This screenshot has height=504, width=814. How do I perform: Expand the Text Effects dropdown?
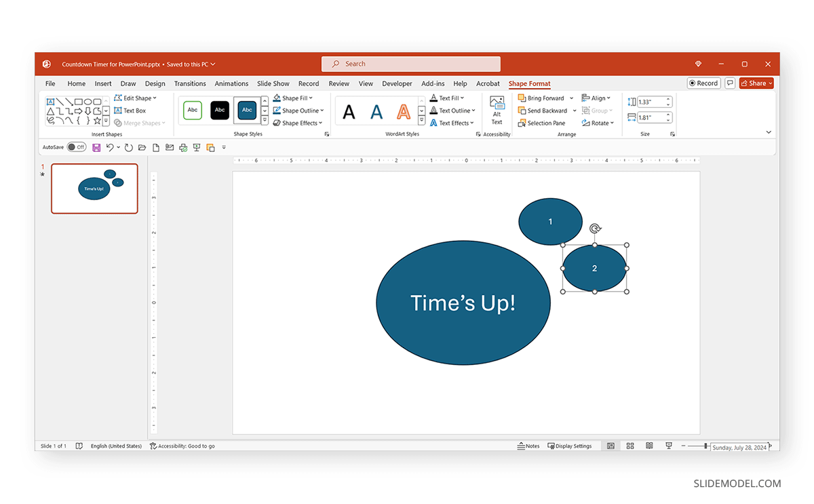[452, 123]
